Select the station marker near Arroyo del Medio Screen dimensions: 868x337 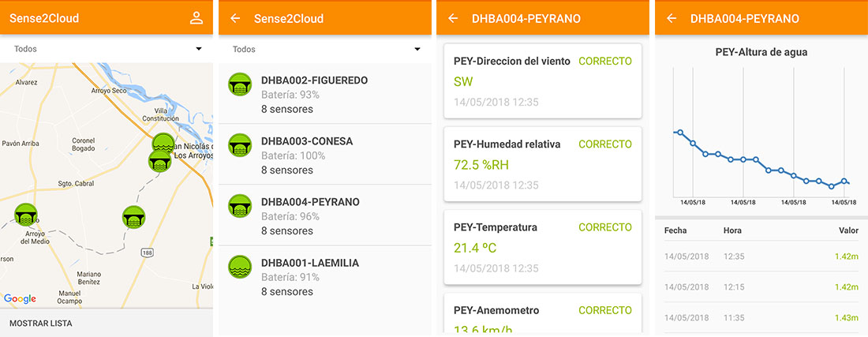pyautogui.click(x=25, y=215)
